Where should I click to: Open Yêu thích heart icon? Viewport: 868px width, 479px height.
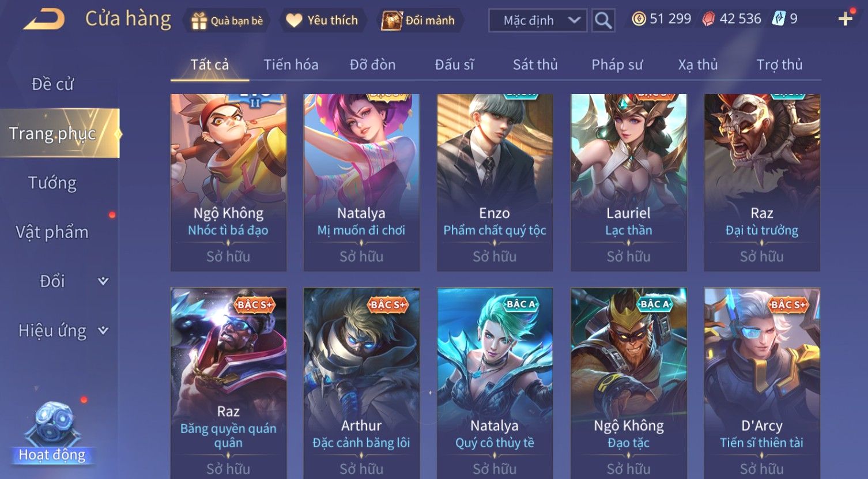click(294, 21)
